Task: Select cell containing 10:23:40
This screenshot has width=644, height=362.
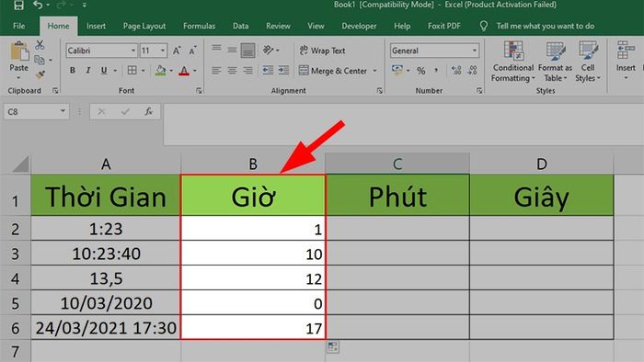Action: [x=106, y=254]
